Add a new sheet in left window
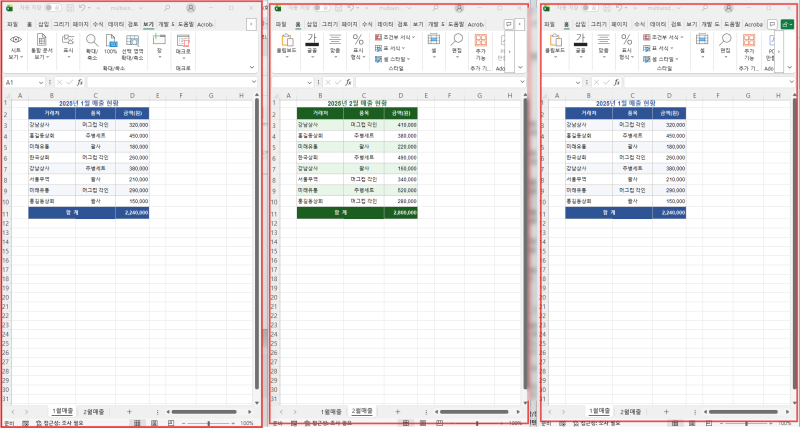 click(x=129, y=411)
